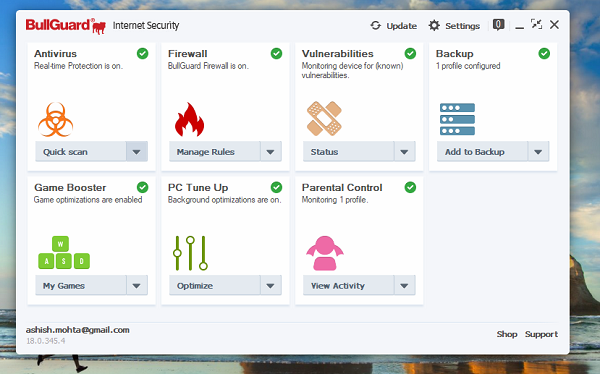This screenshot has height=374, width=600.
Task: Click the Backup section title
Action: coord(455,54)
